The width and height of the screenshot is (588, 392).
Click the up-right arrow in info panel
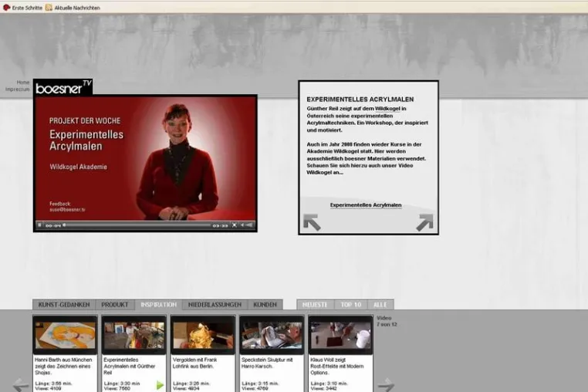point(424,222)
